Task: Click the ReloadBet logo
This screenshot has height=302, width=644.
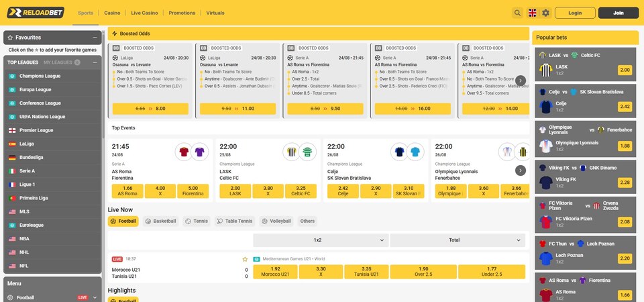Action: pos(36,13)
